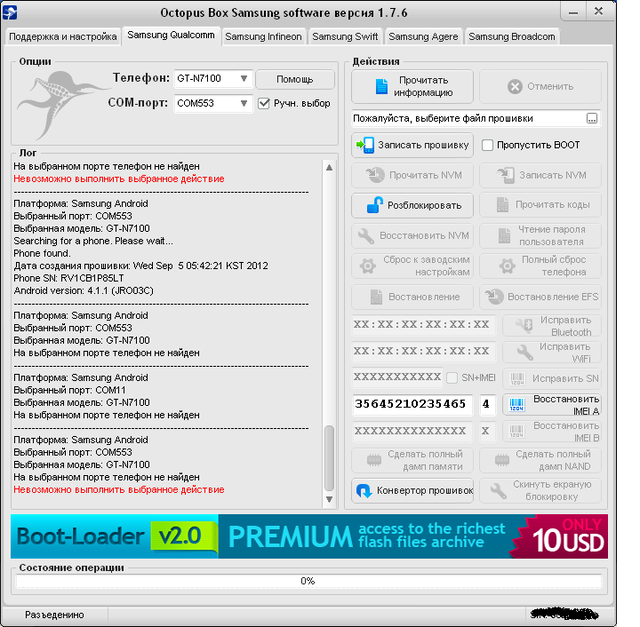
Task: Click the Read codes document icon
Action: pyautogui.click(x=502, y=205)
